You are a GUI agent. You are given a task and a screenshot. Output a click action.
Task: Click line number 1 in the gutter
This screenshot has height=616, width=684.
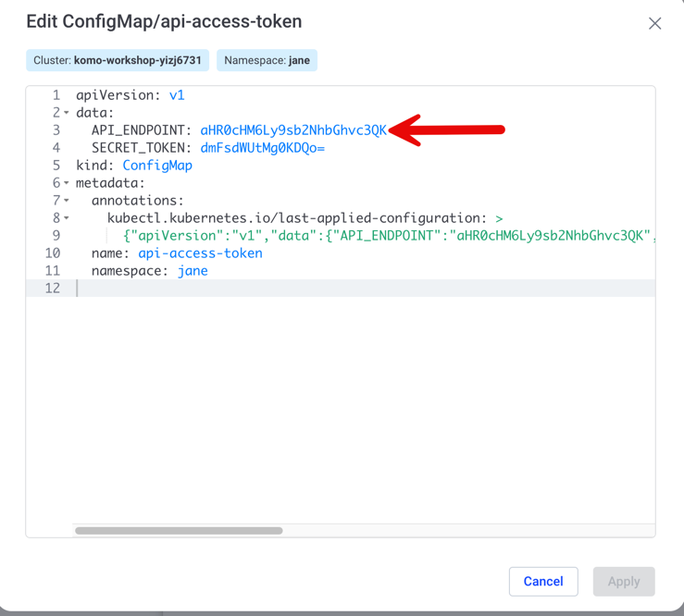click(56, 95)
